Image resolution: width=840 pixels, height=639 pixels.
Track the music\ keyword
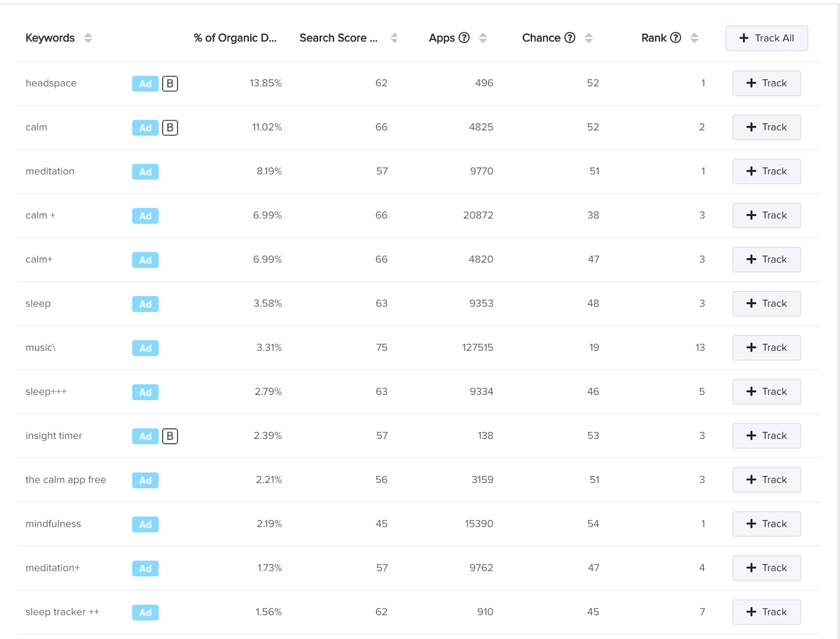[x=766, y=348]
